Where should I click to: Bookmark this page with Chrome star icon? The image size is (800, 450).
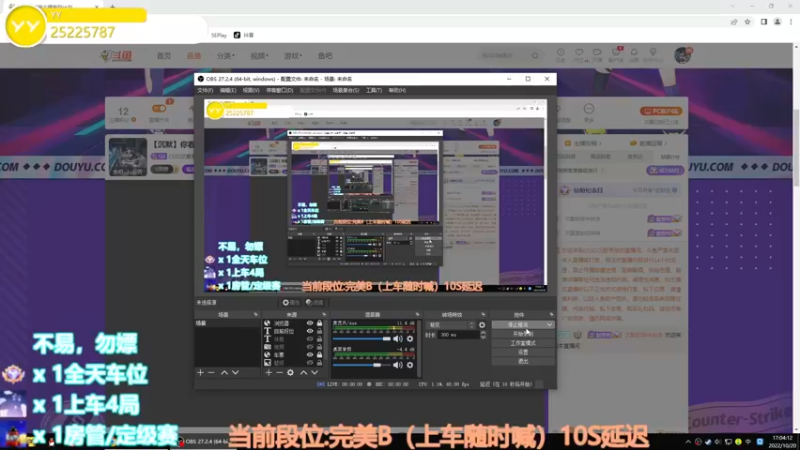747,22
